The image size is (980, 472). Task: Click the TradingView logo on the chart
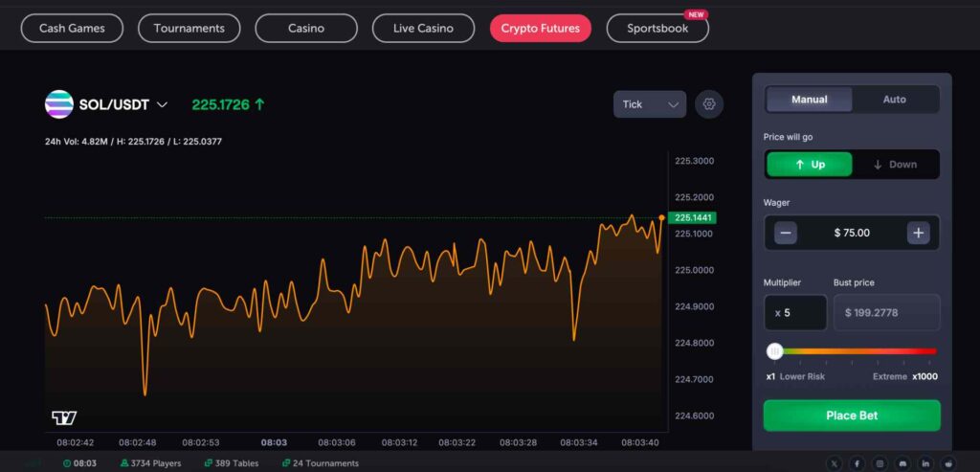click(x=64, y=417)
